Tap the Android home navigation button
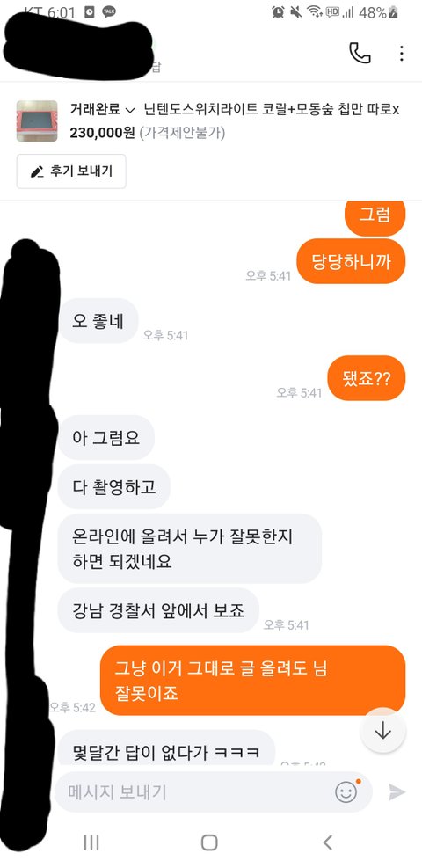This screenshot has width=422, height=868. tap(209, 842)
